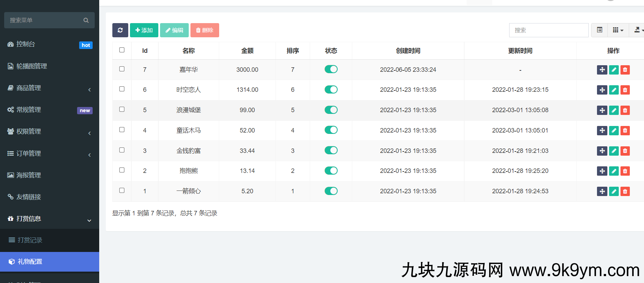Turn off the status switch for 嘉年华
Screen dimensions: 644x283
(x=331, y=69)
